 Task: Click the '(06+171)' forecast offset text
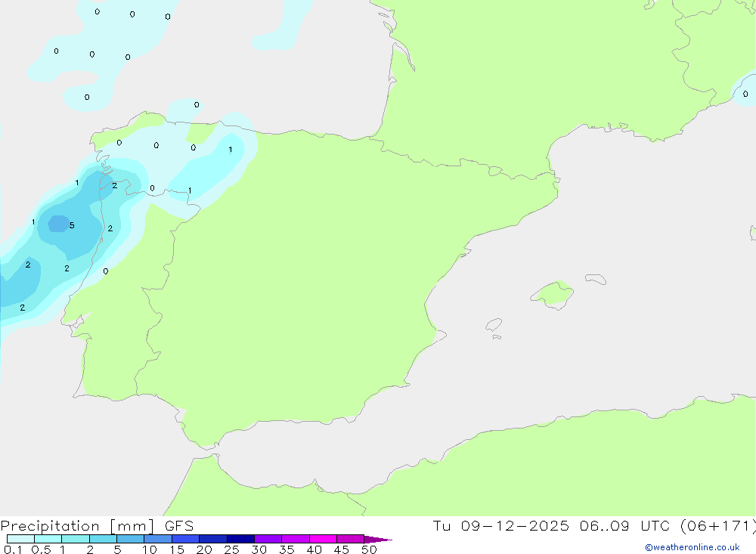[718, 525]
